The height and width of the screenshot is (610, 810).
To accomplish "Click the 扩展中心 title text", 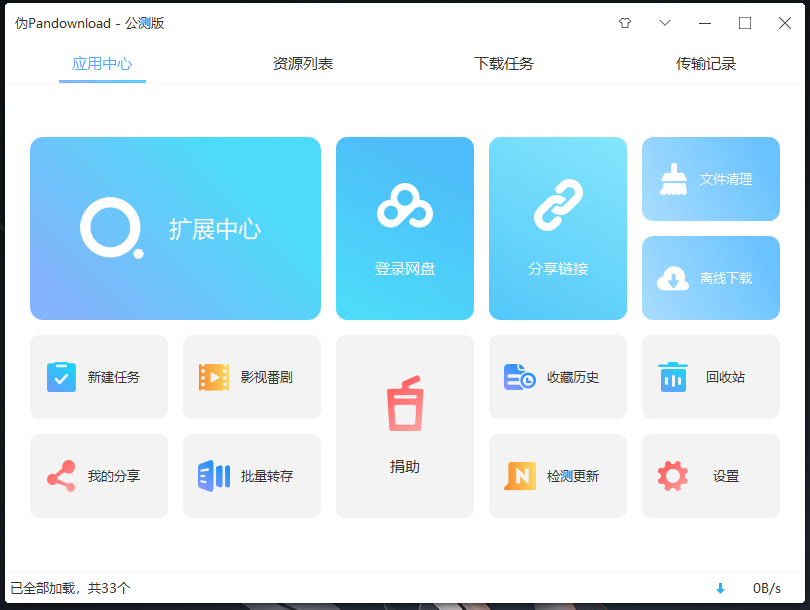I will click(x=215, y=229).
